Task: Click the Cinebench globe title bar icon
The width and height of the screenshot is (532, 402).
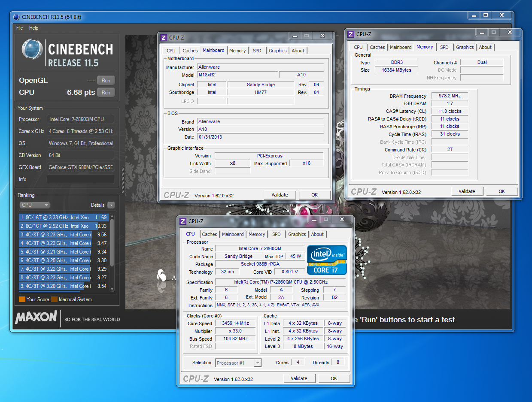Action: pos(16,17)
